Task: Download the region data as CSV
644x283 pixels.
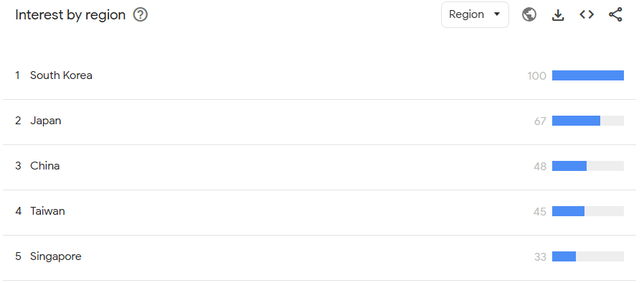Action: 558,15
